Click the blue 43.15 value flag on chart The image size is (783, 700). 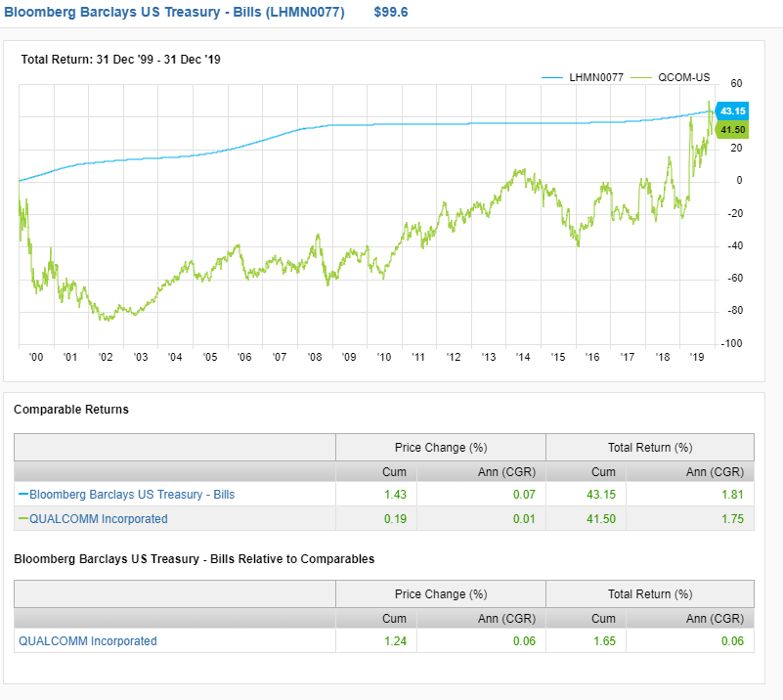[x=732, y=111]
